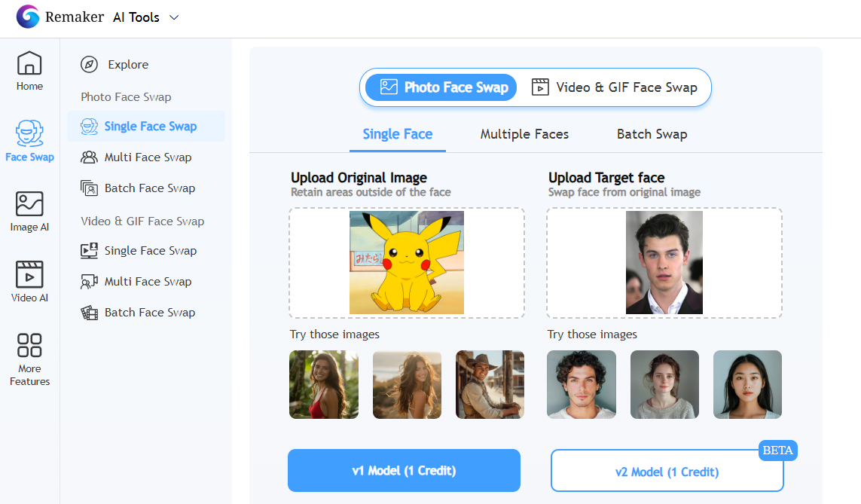Click the 'Video & GIF Face Swap' section heading
861x504 pixels.
[x=142, y=221]
